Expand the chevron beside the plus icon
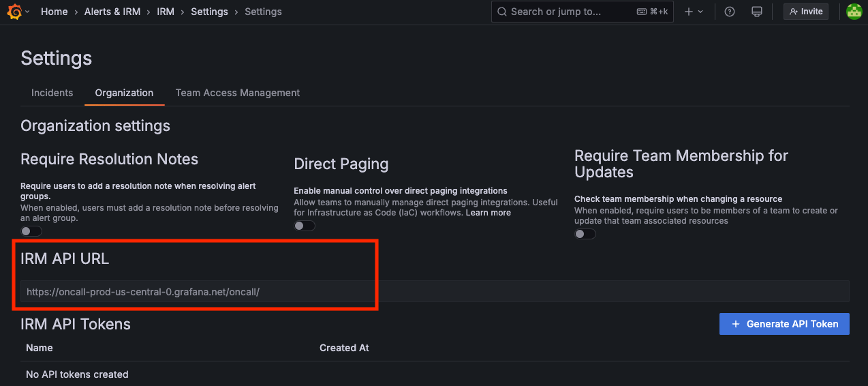 [700, 12]
